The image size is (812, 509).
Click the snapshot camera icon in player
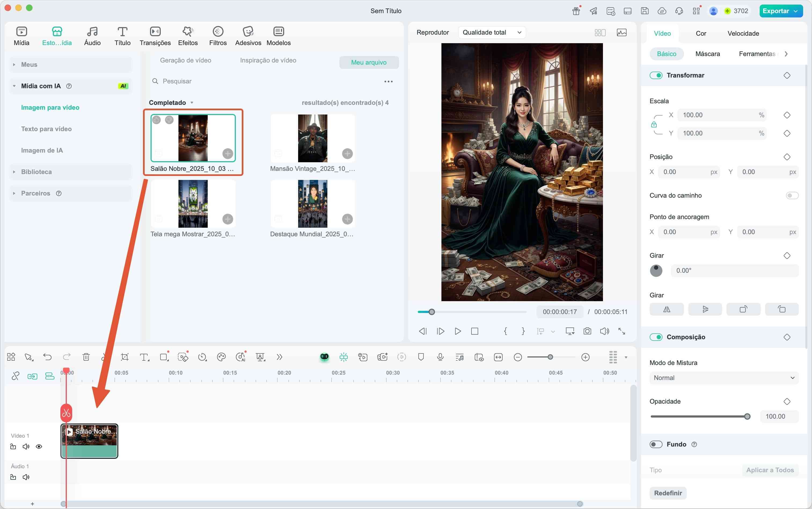tap(587, 331)
